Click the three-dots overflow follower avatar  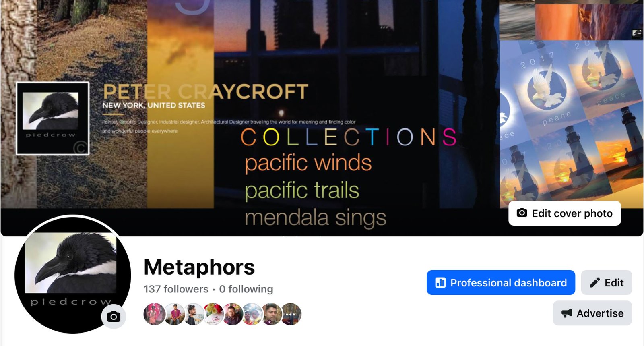tap(291, 314)
